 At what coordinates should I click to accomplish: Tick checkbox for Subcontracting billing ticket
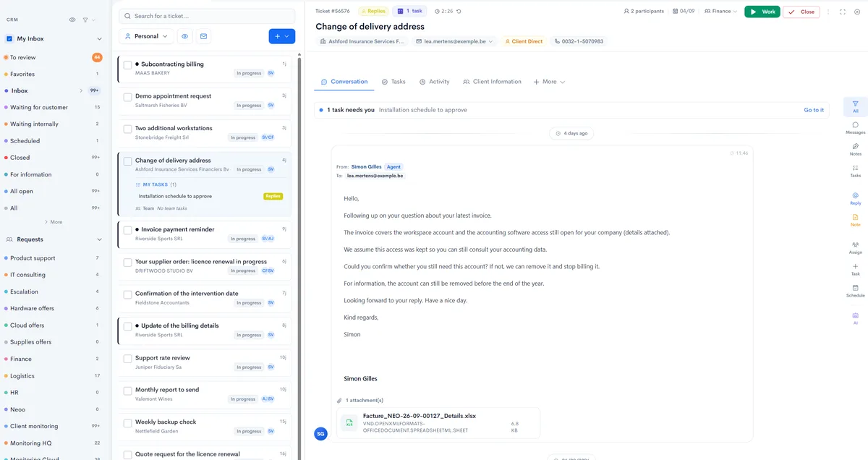coord(127,65)
